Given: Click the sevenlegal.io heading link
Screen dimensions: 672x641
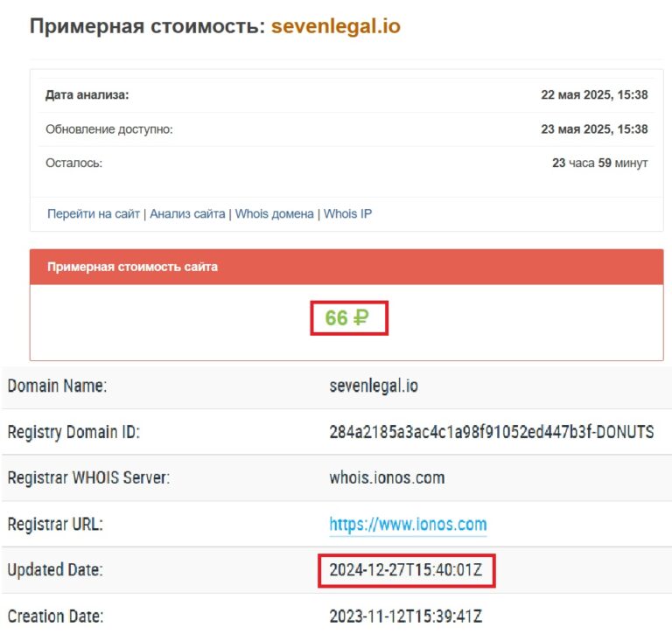Looking at the screenshot, I should pyautogui.click(x=335, y=26).
